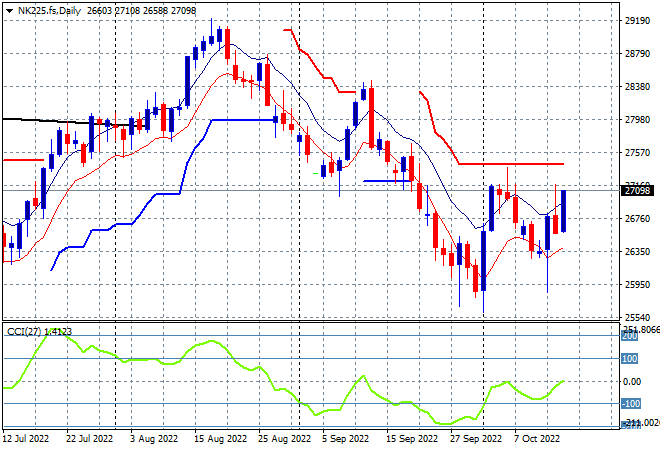The height and width of the screenshot is (450, 660).
Task: Click the 25540 price axis label
Action: (637, 317)
